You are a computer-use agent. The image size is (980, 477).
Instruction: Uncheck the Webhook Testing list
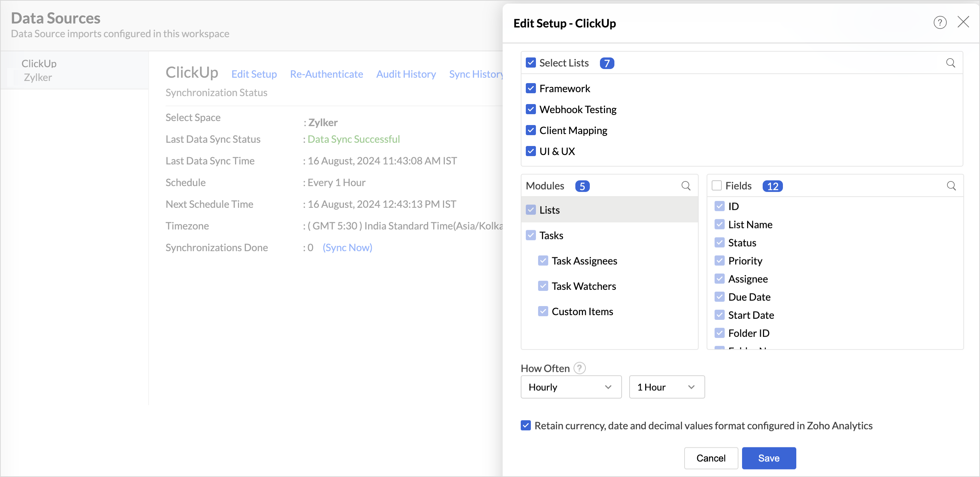click(x=531, y=109)
